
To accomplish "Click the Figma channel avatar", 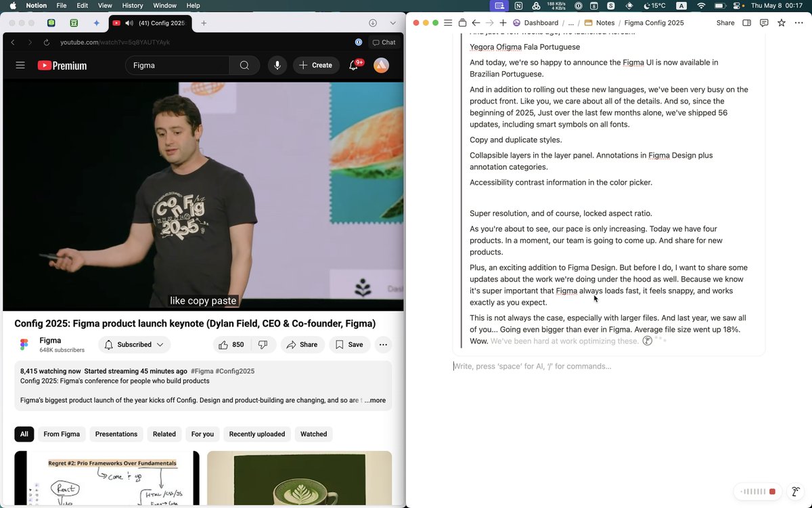I will (24, 345).
